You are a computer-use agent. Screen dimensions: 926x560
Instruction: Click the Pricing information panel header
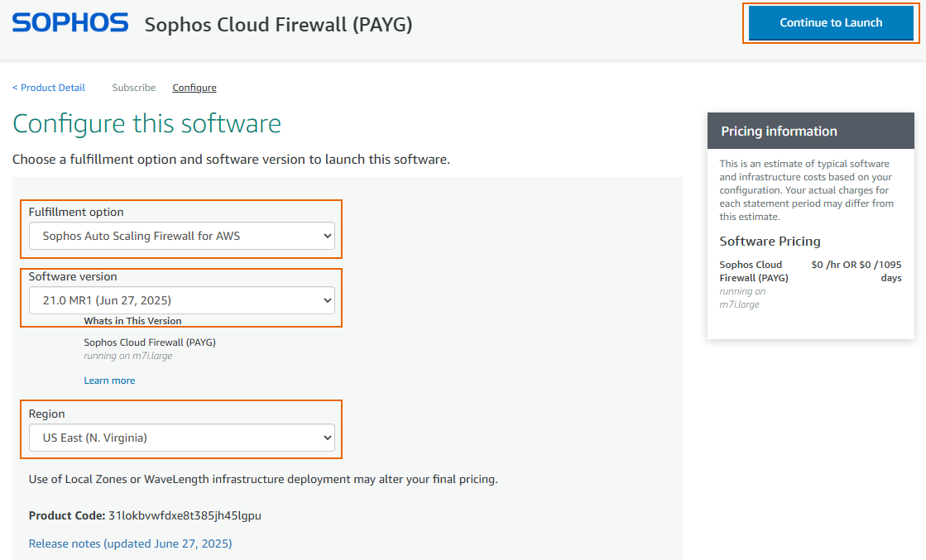tap(778, 131)
